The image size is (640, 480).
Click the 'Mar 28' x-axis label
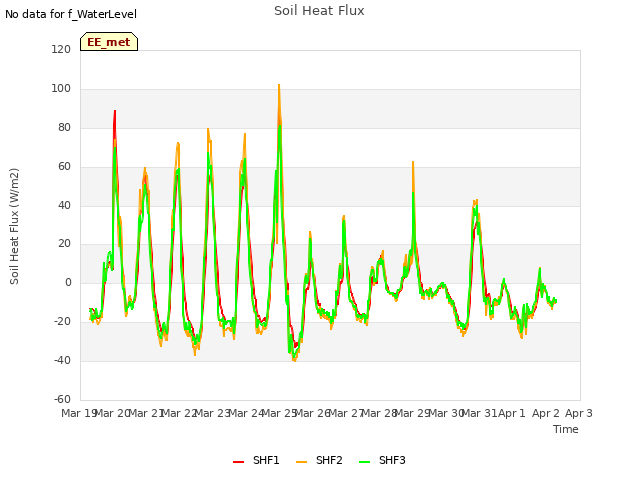pos(378,413)
